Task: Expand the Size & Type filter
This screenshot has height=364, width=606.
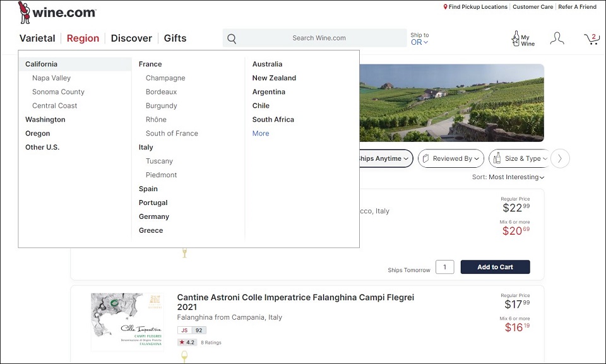Action: (520, 158)
